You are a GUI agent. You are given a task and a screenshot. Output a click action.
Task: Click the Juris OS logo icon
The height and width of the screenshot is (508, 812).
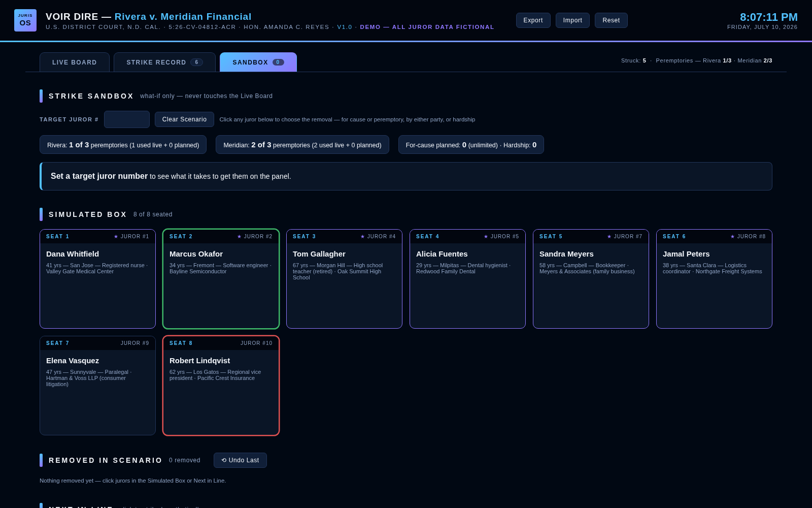(x=25, y=20)
